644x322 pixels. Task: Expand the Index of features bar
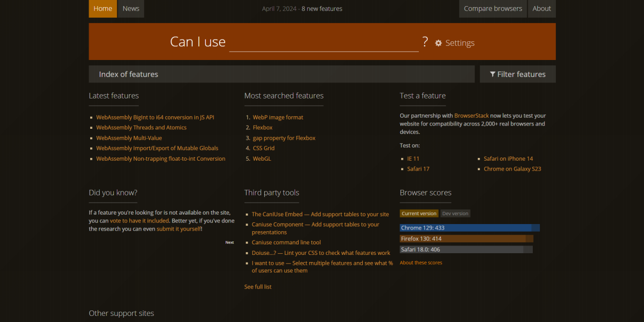(x=282, y=74)
